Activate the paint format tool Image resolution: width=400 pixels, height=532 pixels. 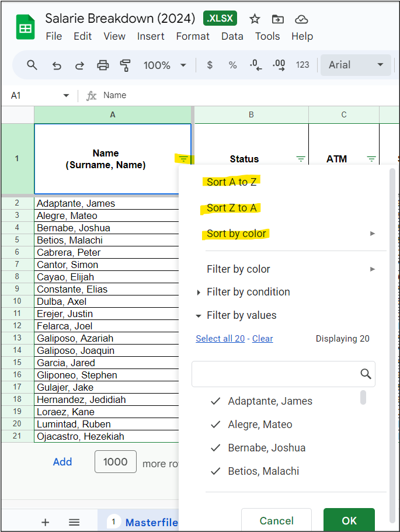pos(126,65)
